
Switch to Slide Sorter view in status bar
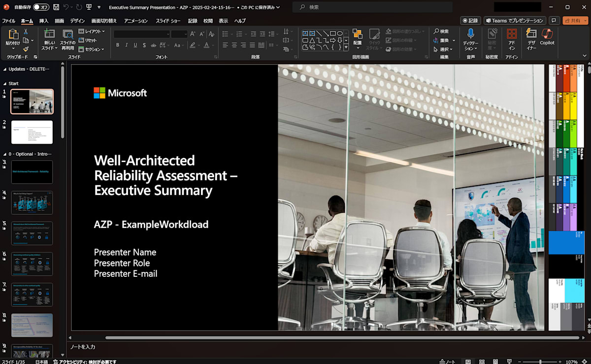coord(482,362)
